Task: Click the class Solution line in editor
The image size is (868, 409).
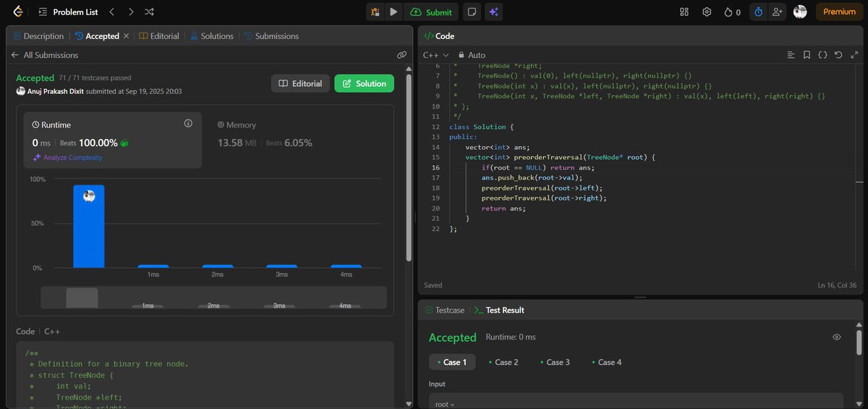Action: click(481, 127)
